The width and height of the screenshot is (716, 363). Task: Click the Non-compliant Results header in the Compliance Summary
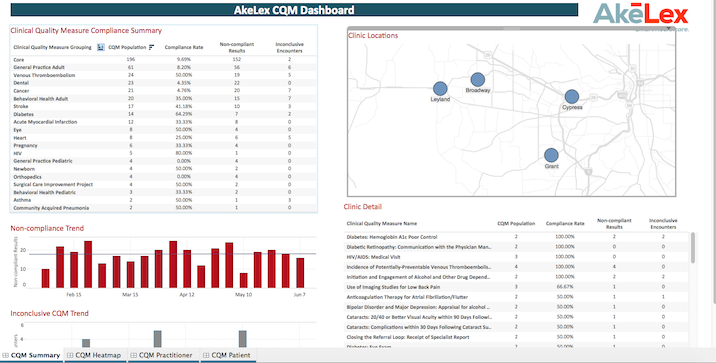(x=237, y=47)
